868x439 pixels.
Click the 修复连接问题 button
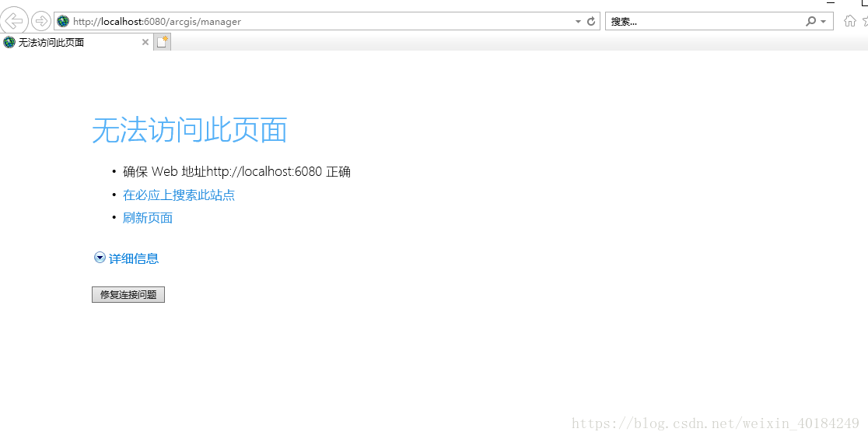(128, 295)
